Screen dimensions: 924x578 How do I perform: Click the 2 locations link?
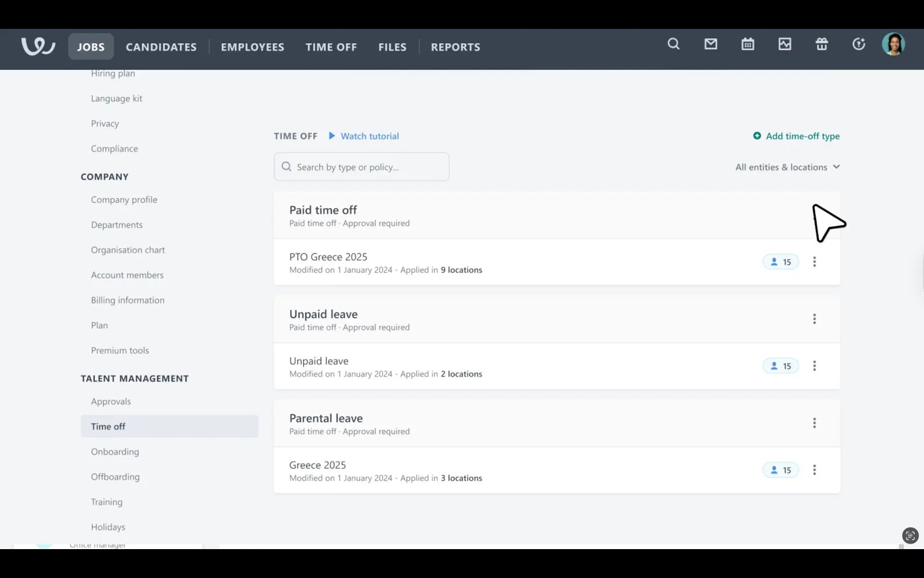(461, 374)
